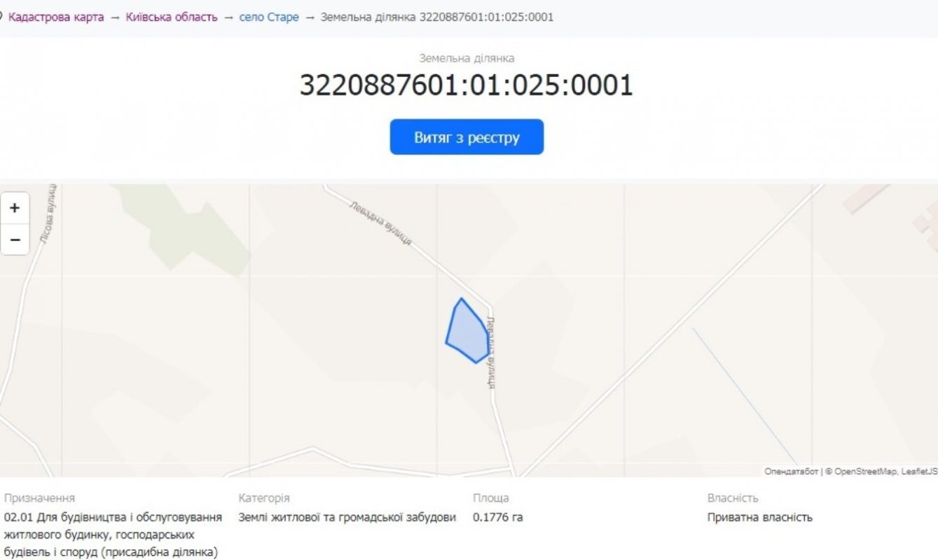This screenshot has height=560, width=938.
Task: Click the 0.1776 га area value
Action: tap(497, 517)
